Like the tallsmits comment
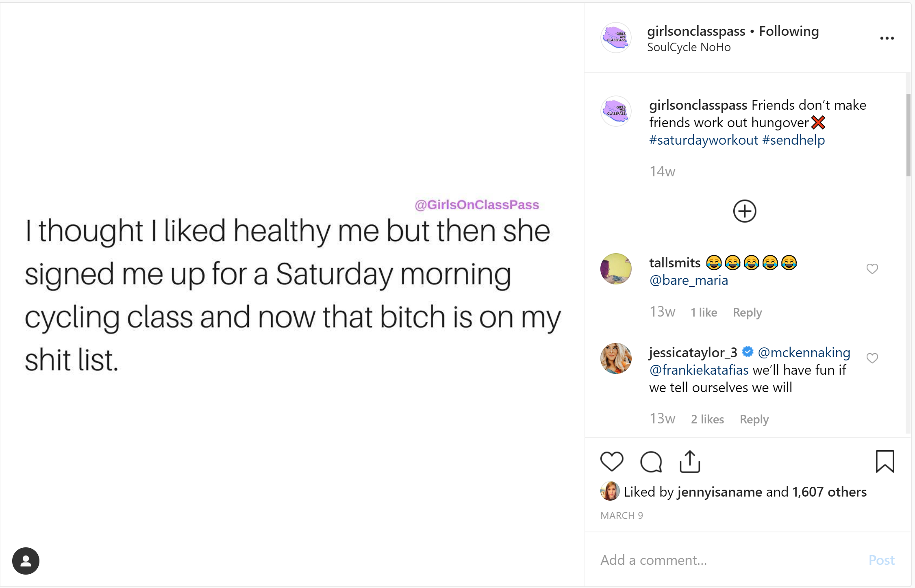Image resolution: width=915 pixels, height=588 pixels. click(x=872, y=269)
